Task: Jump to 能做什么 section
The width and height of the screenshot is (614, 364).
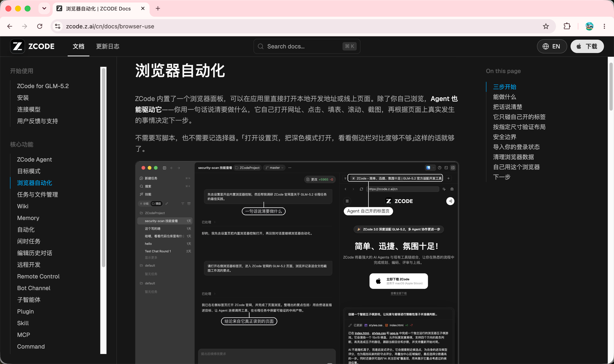Action: tap(505, 97)
